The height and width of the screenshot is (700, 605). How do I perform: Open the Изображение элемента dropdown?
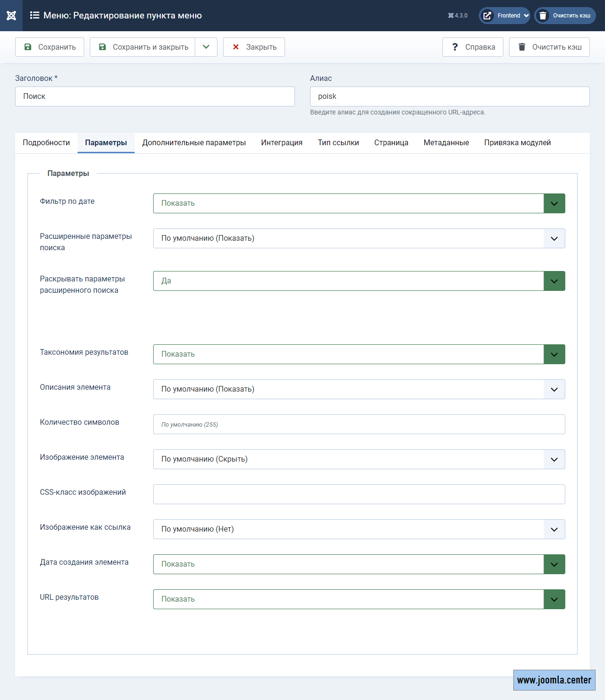(359, 459)
